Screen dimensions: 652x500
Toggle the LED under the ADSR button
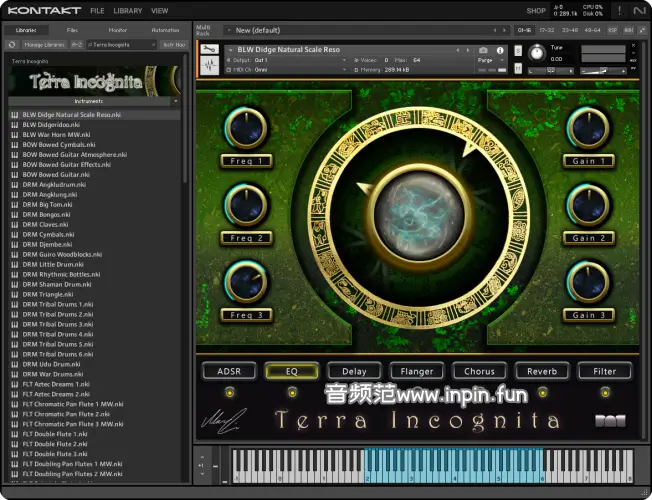click(x=229, y=393)
